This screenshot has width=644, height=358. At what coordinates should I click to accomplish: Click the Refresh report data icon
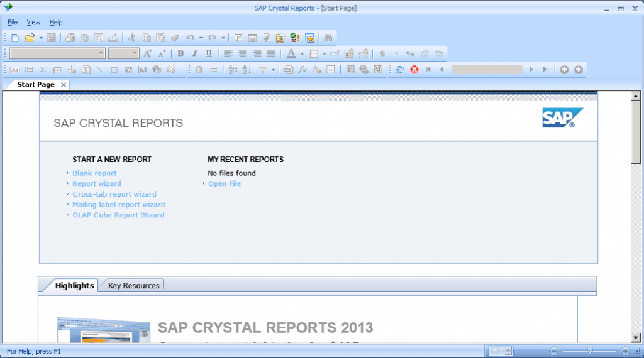tap(400, 70)
